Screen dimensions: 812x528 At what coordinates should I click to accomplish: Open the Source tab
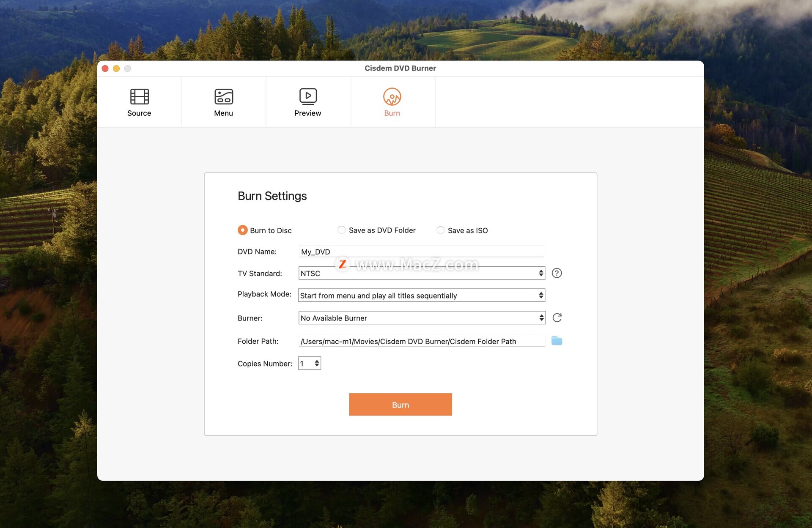(x=139, y=102)
